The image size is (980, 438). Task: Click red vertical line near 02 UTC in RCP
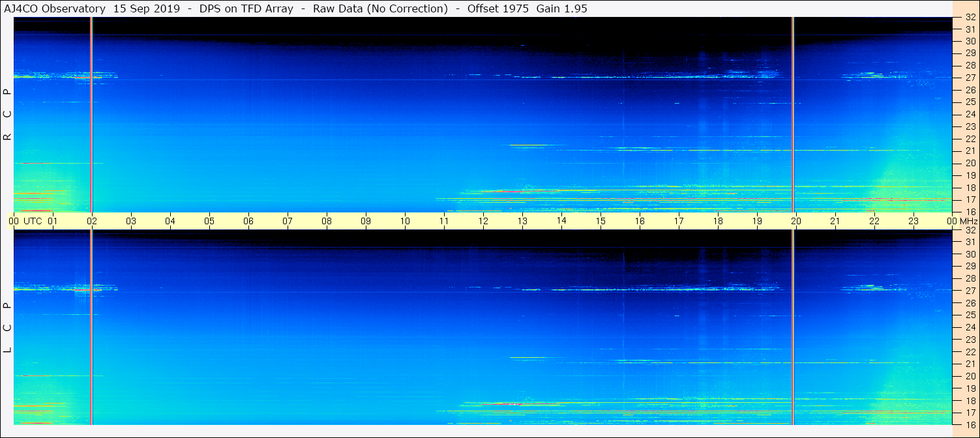pos(91,115)
